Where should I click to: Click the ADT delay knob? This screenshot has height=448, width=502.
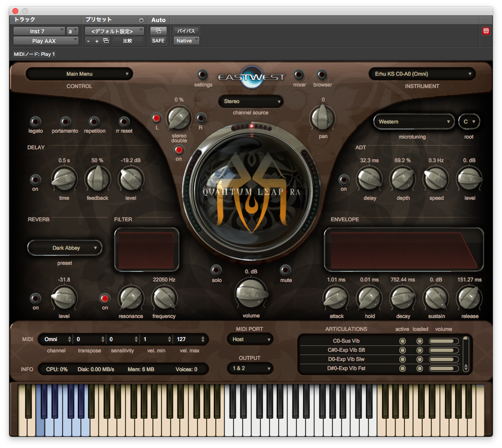coord(369,179)
